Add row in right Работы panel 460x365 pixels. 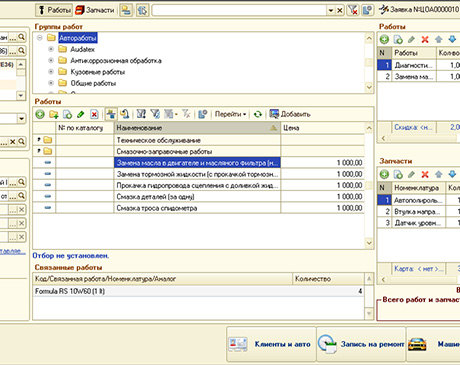coord(384,40)
